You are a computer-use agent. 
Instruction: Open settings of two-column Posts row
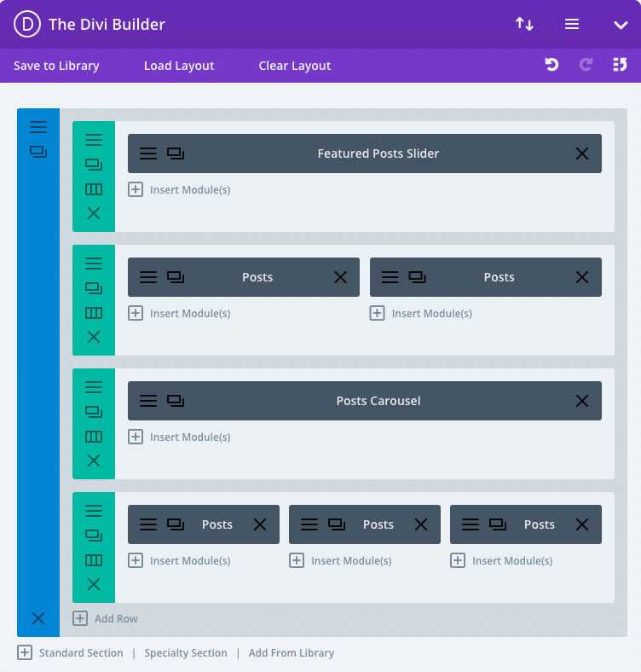pos(94,264)
